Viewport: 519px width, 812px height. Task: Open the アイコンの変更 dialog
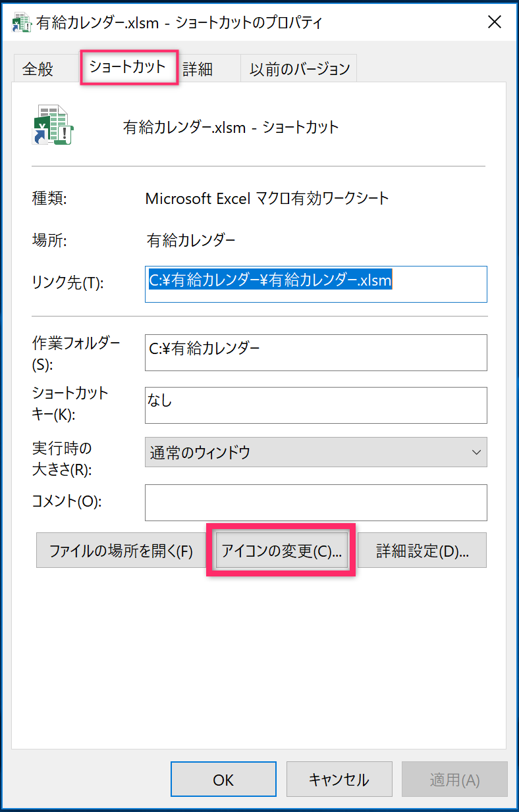pyautogui.click(x=281, y=551)
